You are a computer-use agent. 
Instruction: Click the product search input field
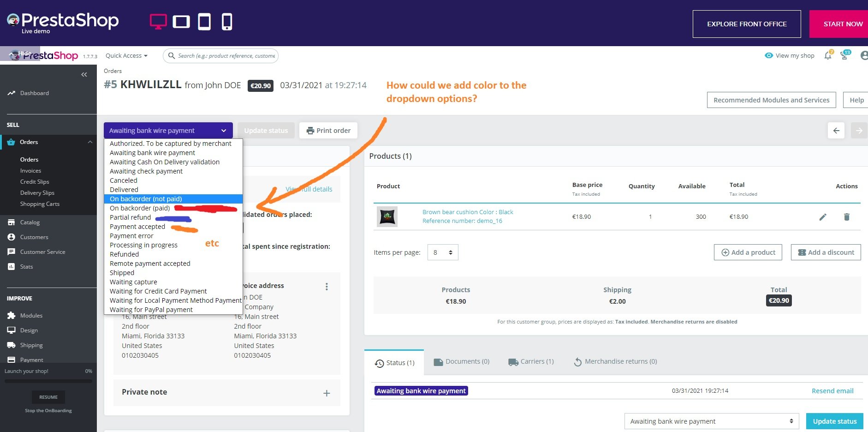click(220, 56)
